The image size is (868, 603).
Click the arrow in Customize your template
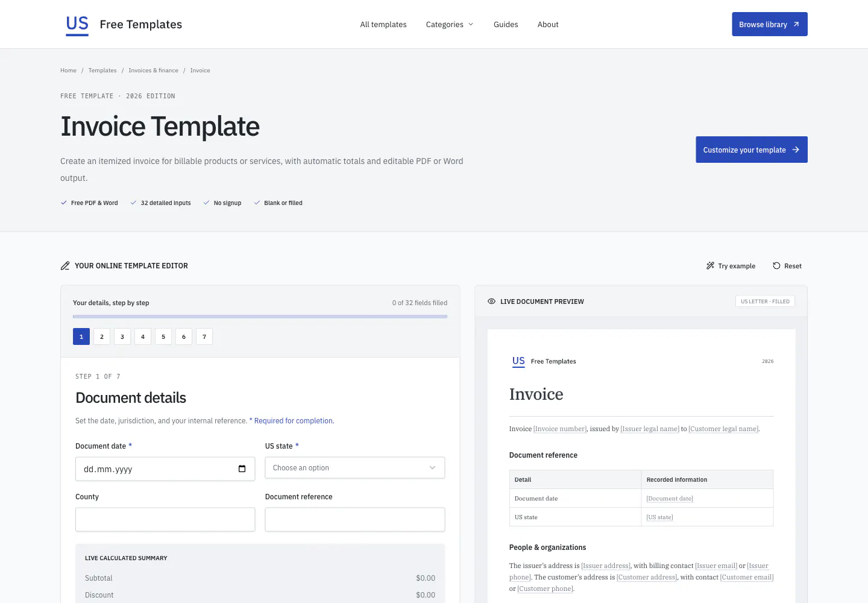coord(796,150)
